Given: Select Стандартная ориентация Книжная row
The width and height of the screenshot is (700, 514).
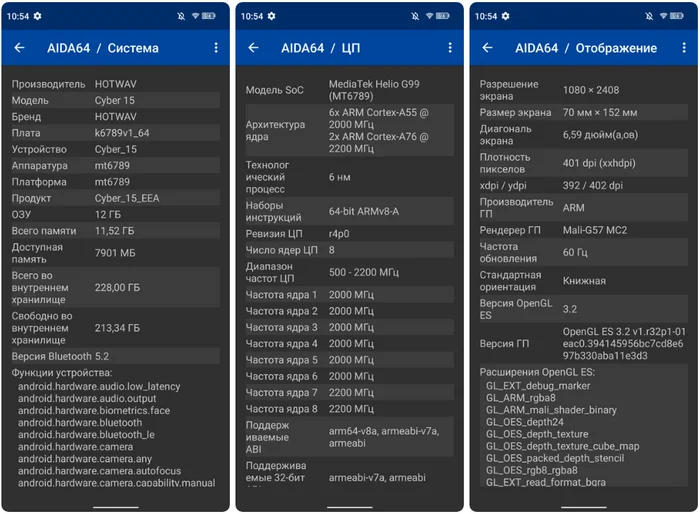Looking at the screenshot, I should coord(583,281).
